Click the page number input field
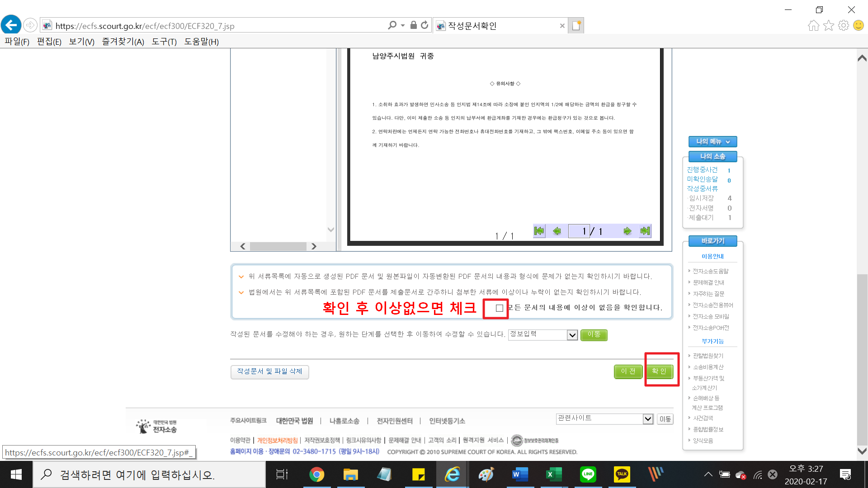Screen dimensions: 868x488 (x=579, y=231)
